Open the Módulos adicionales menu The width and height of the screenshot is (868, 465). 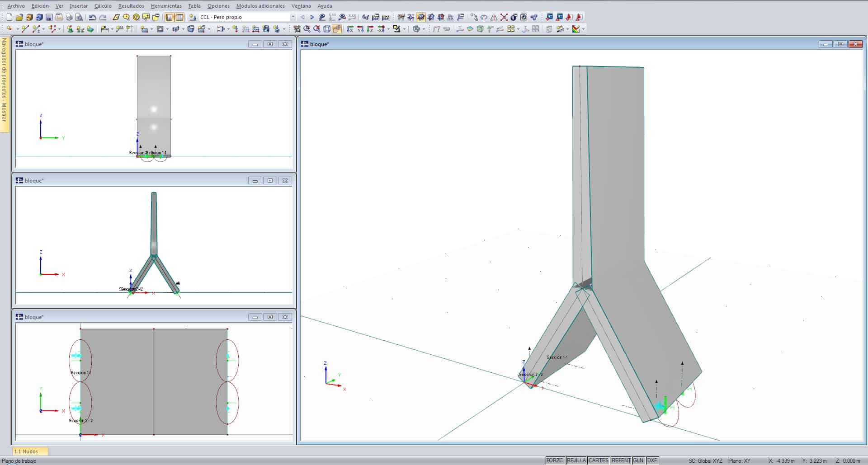260,6
